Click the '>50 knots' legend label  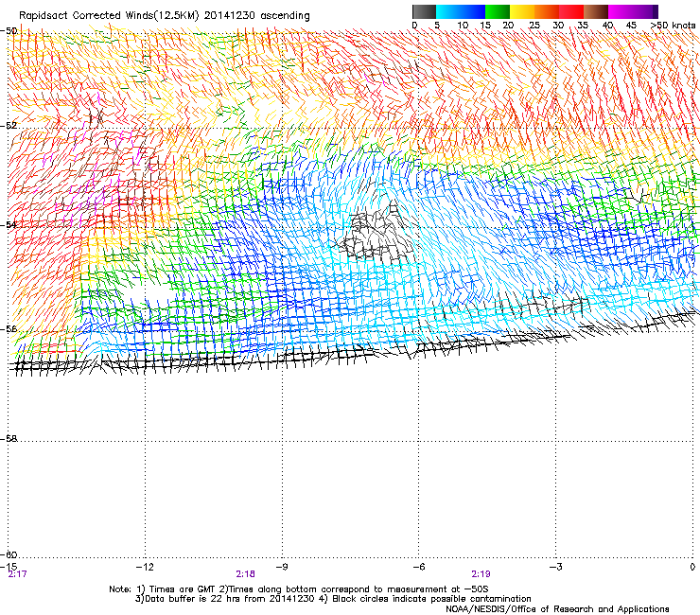[673, 26]
